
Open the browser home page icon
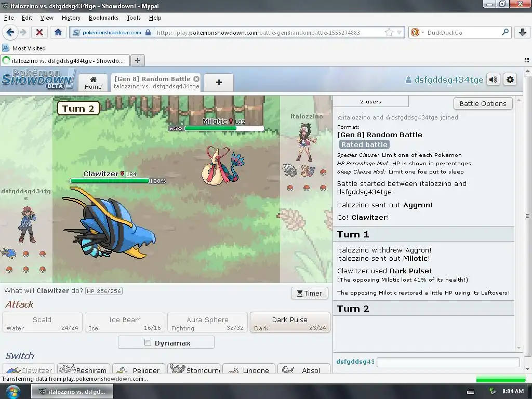click(58, 33)
